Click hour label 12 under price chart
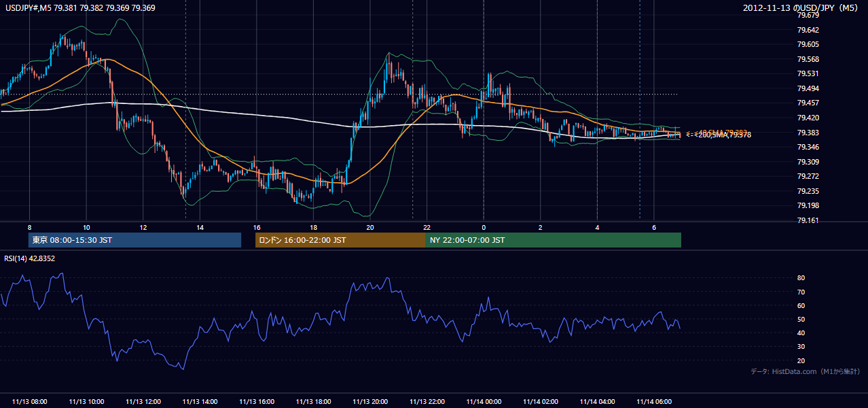 coord(143,227)
